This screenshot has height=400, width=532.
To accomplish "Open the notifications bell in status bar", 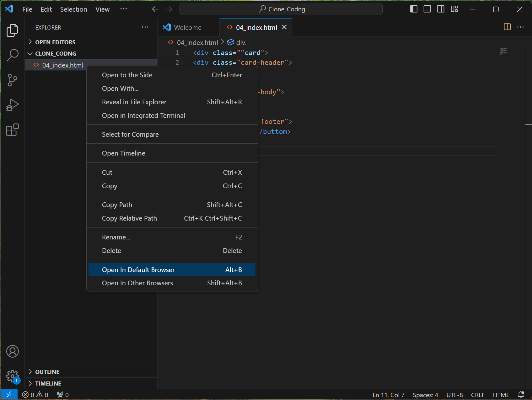I will 521,395.
